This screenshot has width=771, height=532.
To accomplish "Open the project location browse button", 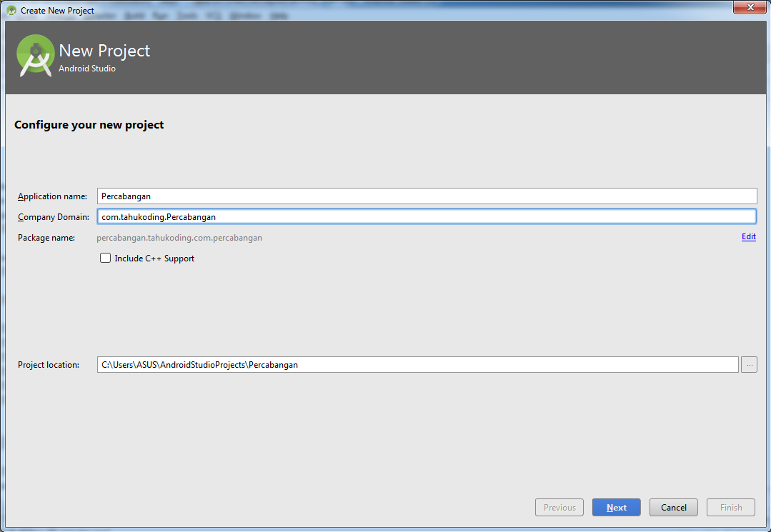I will pos(749,364).
